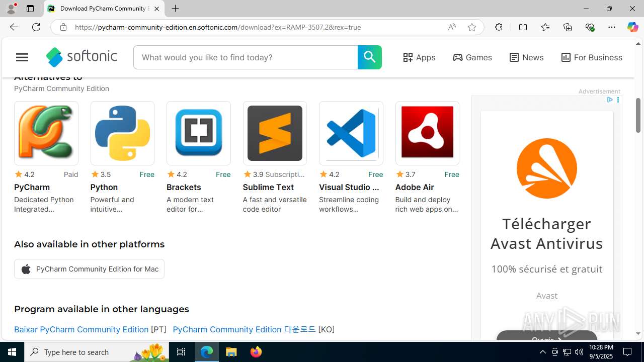Open the ad options three-dot icon
The height and width of the screenshot is (362, 644).
pyautogui.click(x=618, y=100)
